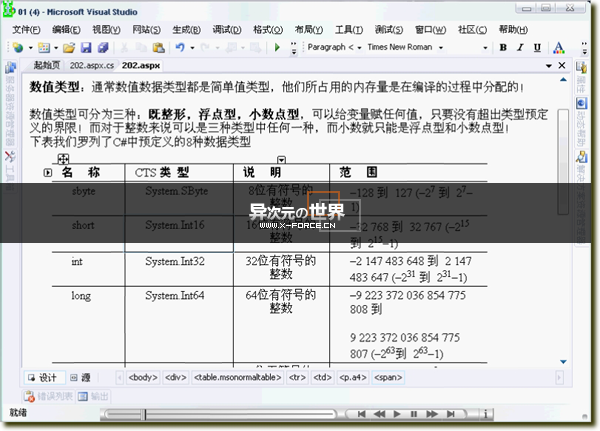This screenshot has width=600, height=431.
Task: Toggle Italic formatting
Action: click(520, 47)
